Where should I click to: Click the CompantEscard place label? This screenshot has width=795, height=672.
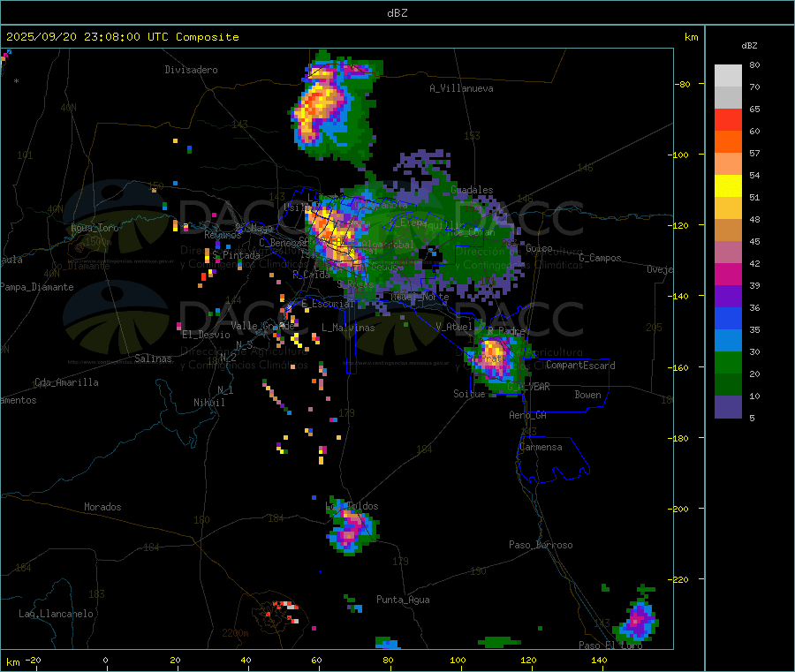coord(580,366)
